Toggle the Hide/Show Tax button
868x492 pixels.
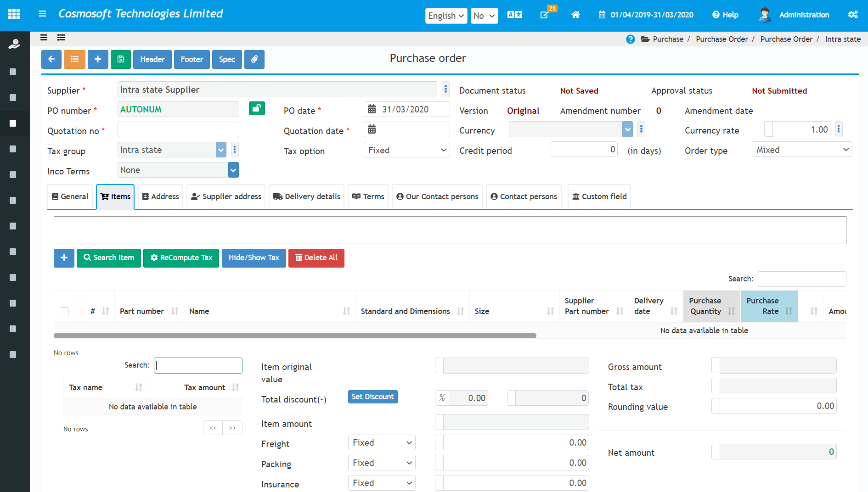pyautogui.click(x=254, y=258)
